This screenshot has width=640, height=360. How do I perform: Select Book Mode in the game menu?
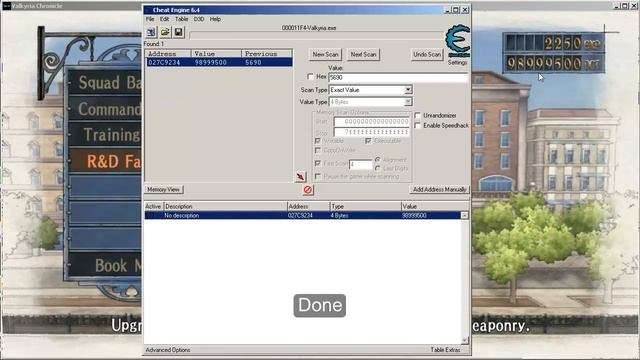click(105, 266)
